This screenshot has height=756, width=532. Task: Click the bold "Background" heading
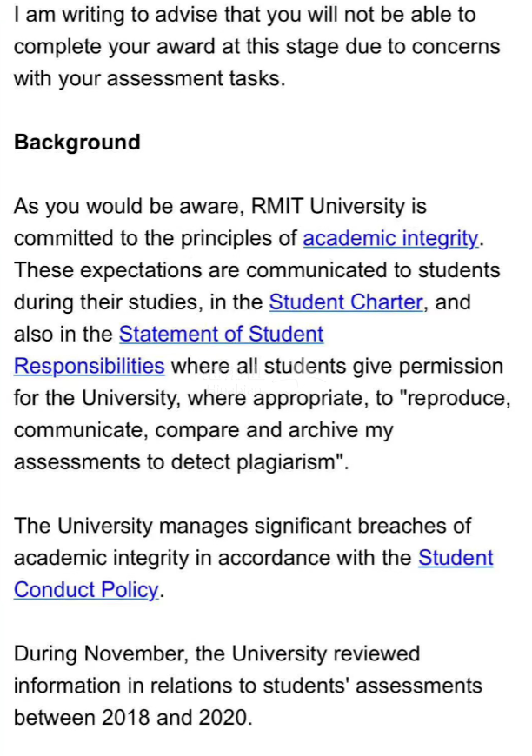77,143
